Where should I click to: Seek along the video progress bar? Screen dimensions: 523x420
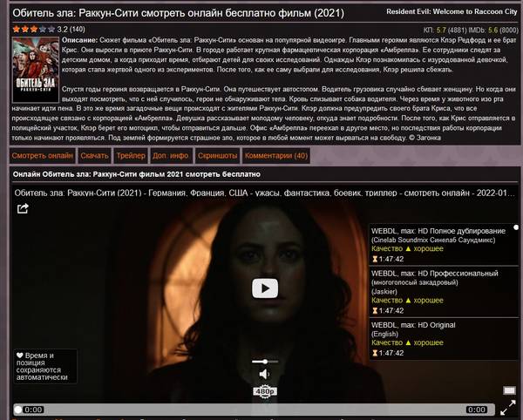point(255,410)
